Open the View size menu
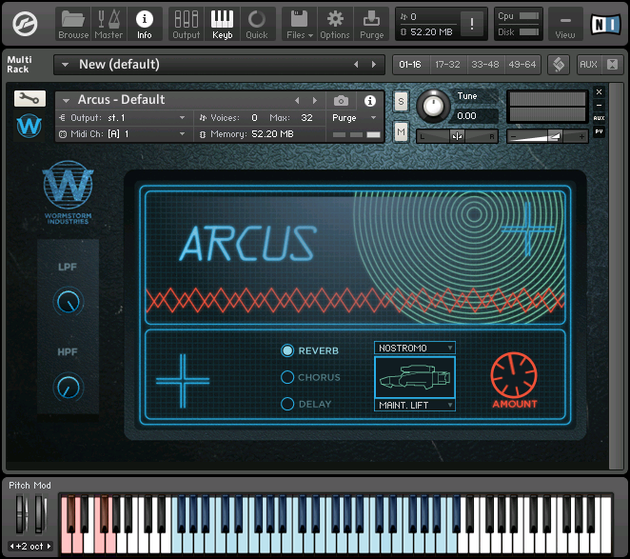This screenshot has width=630, height=559. tap(565, 24)
